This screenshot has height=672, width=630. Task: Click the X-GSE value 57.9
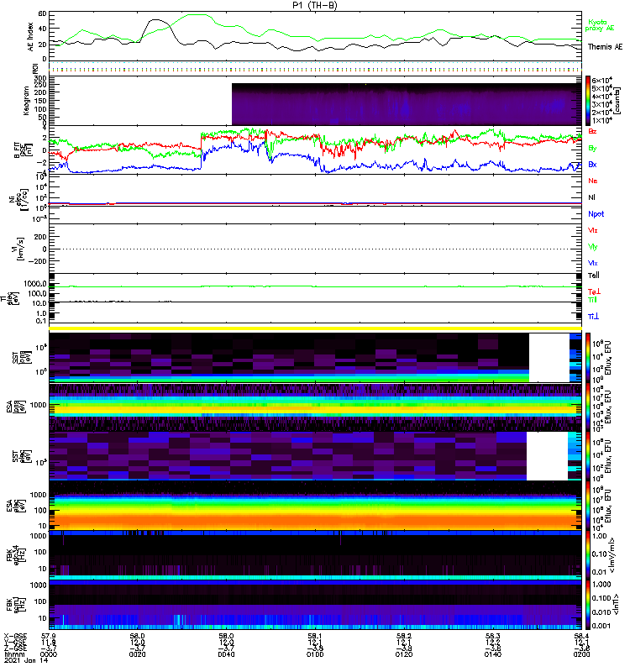pos(49,637)
